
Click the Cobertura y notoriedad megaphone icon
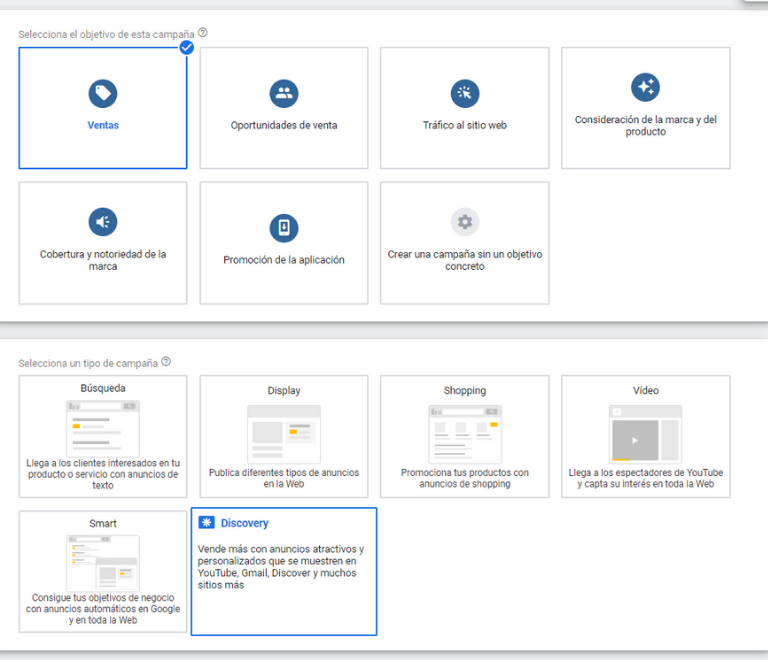pyautogui.click(x=103, y=222)
